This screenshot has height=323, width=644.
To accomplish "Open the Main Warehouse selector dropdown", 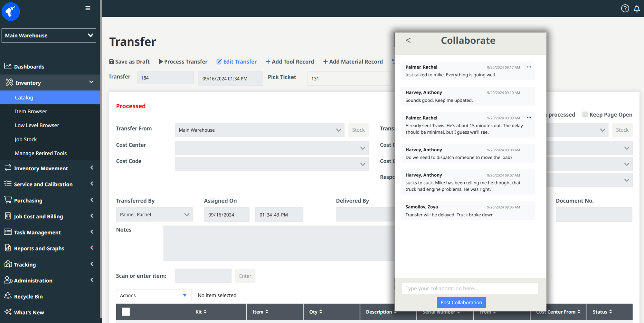I will coord(49,35).
